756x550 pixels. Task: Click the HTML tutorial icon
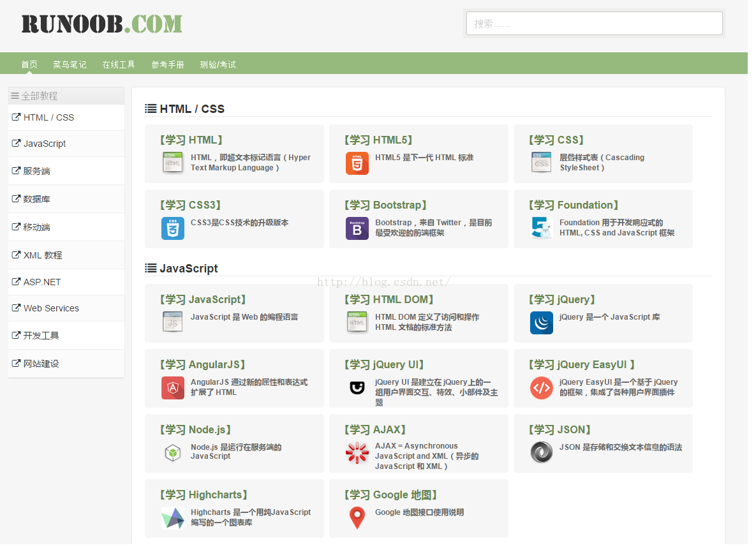click(x=175, y=165)
